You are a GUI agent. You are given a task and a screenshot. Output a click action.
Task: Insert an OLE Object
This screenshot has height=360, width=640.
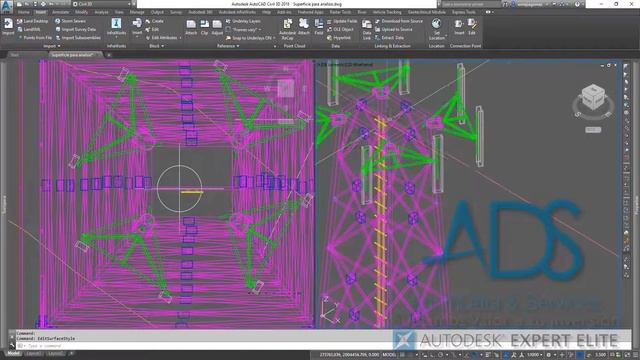[x=340, y=29]
